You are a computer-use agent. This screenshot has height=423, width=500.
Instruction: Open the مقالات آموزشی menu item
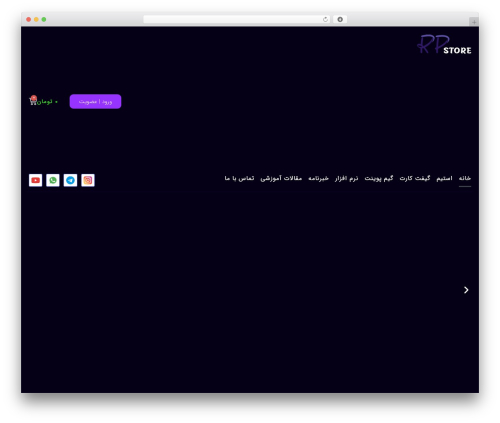[281, 178]
